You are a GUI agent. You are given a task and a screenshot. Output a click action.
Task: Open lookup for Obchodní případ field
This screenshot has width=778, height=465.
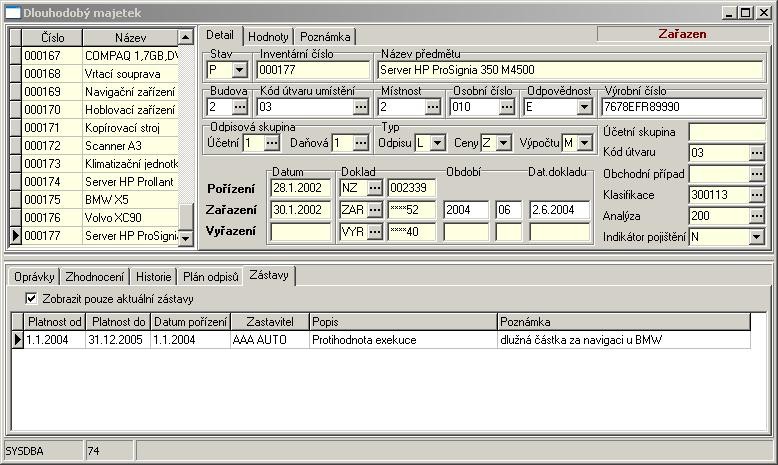[x=756, y=173]
